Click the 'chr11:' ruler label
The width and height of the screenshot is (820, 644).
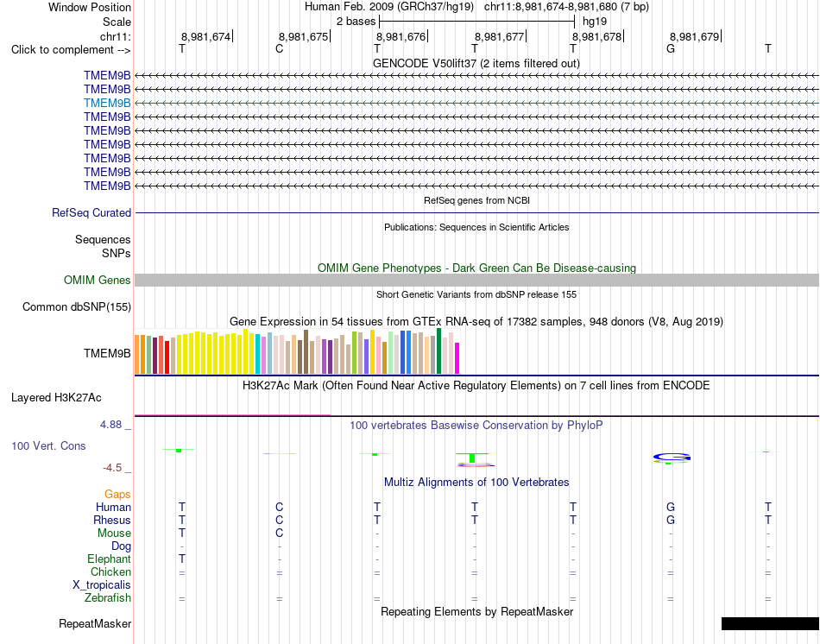pyautogui.click(x=115, y=36)
